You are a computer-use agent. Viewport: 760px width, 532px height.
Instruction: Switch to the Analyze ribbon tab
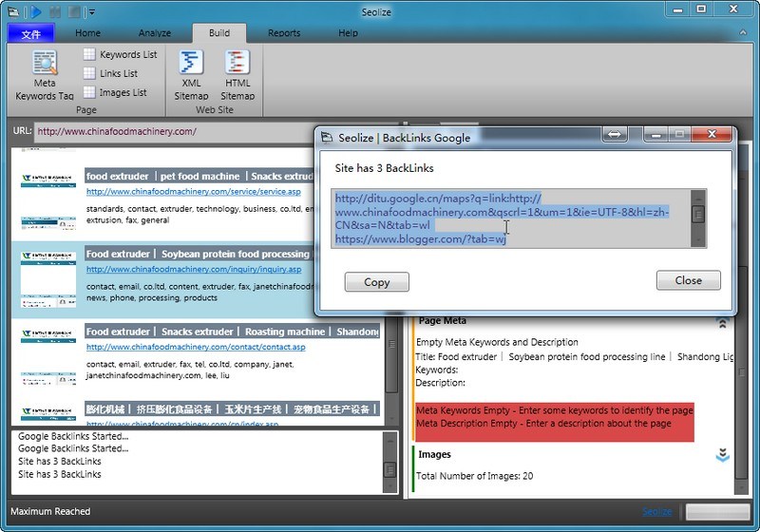(155, 33)
